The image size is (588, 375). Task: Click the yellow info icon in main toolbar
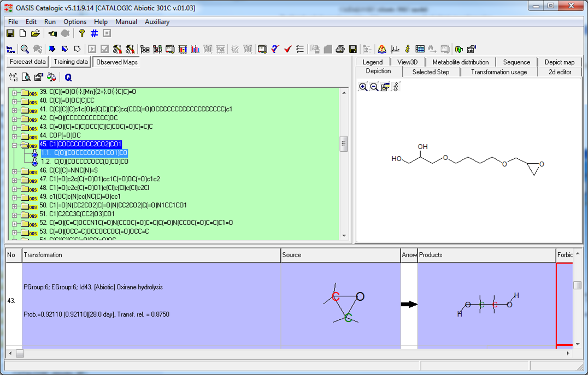click(x=407, y=49)
